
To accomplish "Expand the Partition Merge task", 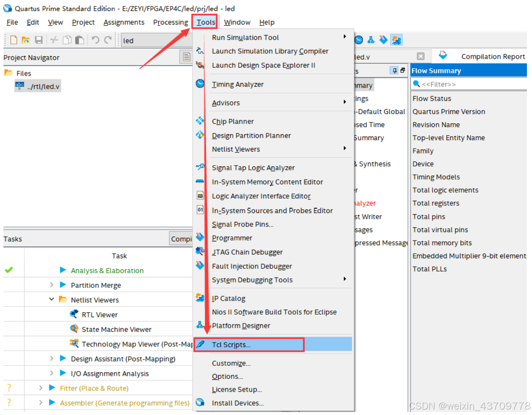I will [x=52, y=285].
